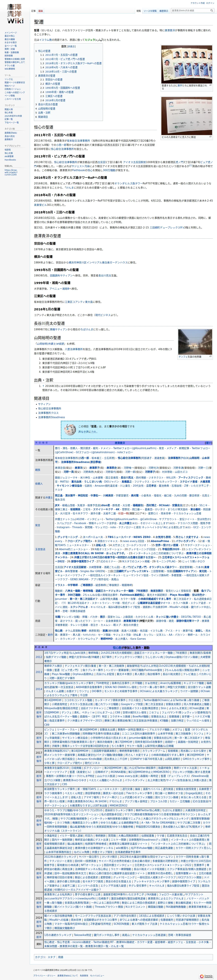Click the アカウント作成 link
Screen dimensions: 217x980
198,3
